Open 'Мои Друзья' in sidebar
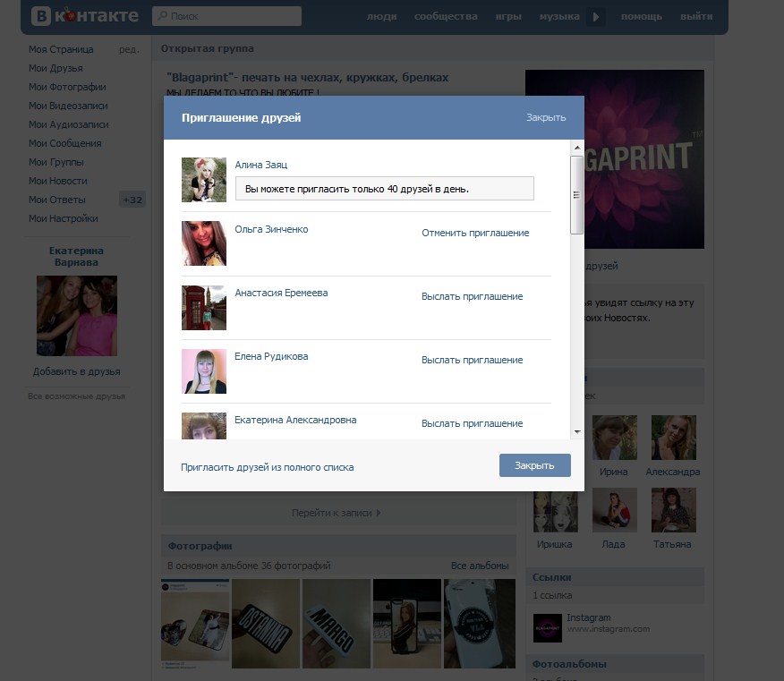This screenshot has height=681, width=784. tap(55, 68)
